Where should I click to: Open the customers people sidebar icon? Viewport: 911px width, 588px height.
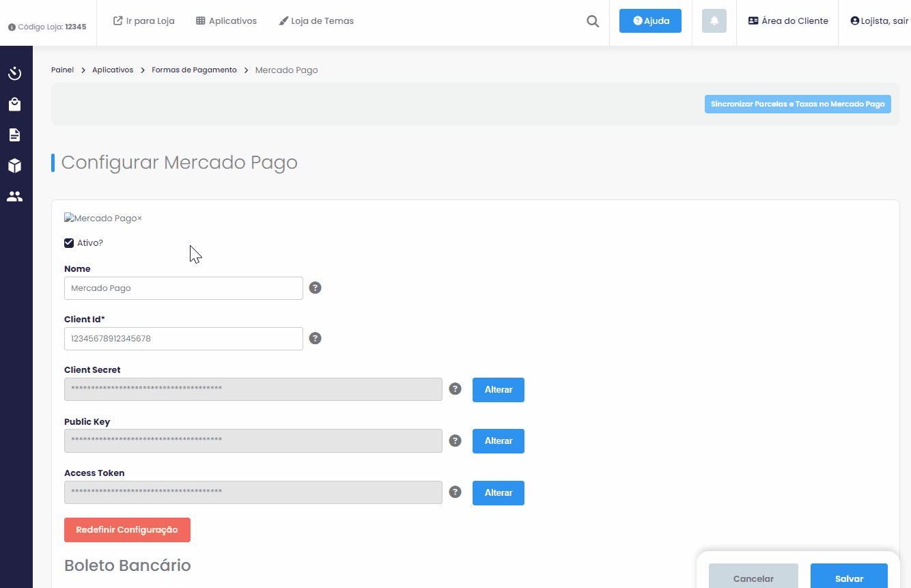pyautogui.click(x=14, y=196)
